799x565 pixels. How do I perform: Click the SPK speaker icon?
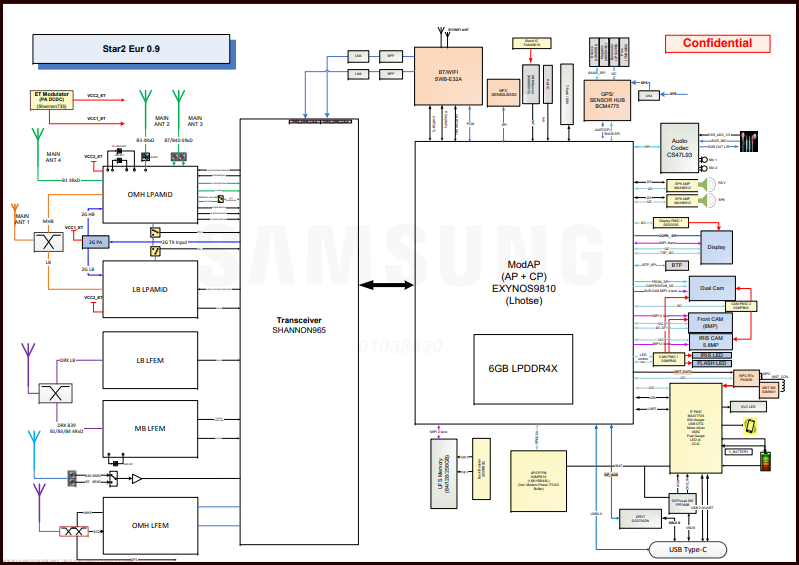click(x=708, y=200)
